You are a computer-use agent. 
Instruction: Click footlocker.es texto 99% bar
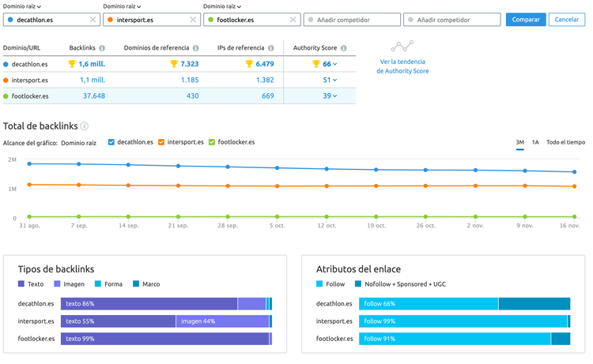click(165, 339)
